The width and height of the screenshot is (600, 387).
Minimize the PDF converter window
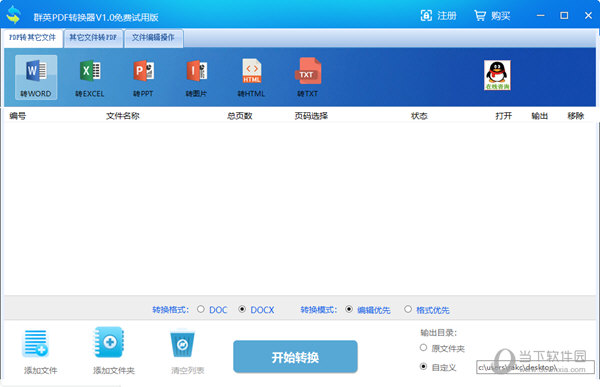pyautogui.click(x=540, y=16)
